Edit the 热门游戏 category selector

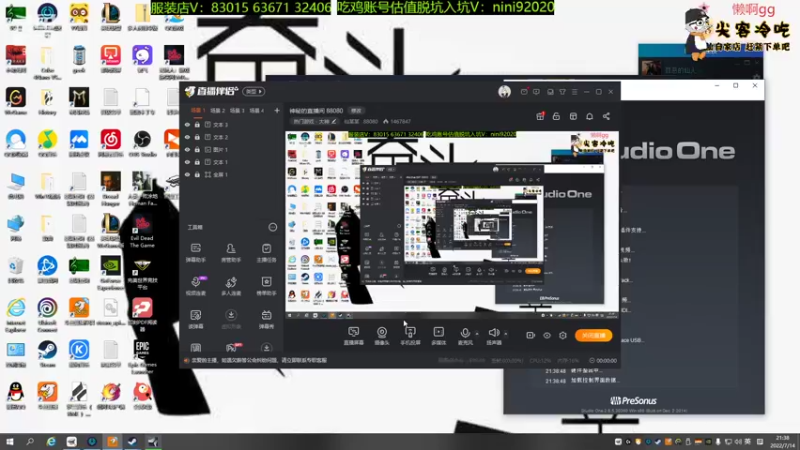(x=314, y=121)
